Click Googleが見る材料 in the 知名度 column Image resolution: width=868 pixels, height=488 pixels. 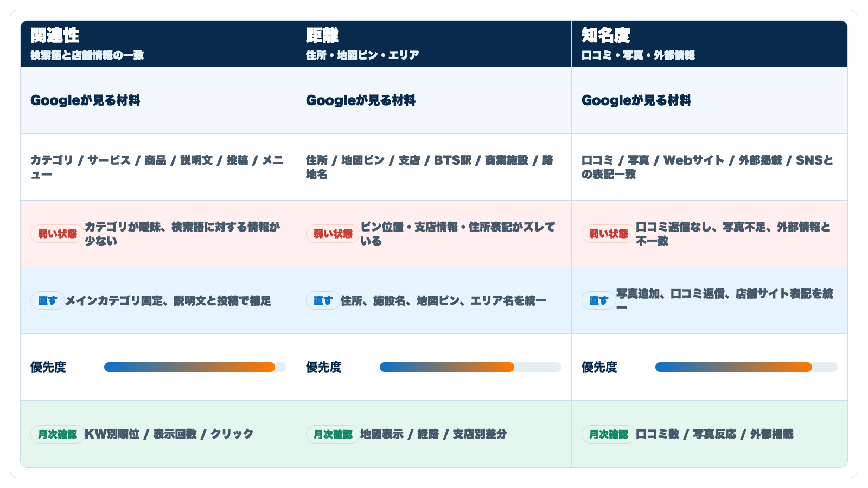coord(636,100)
